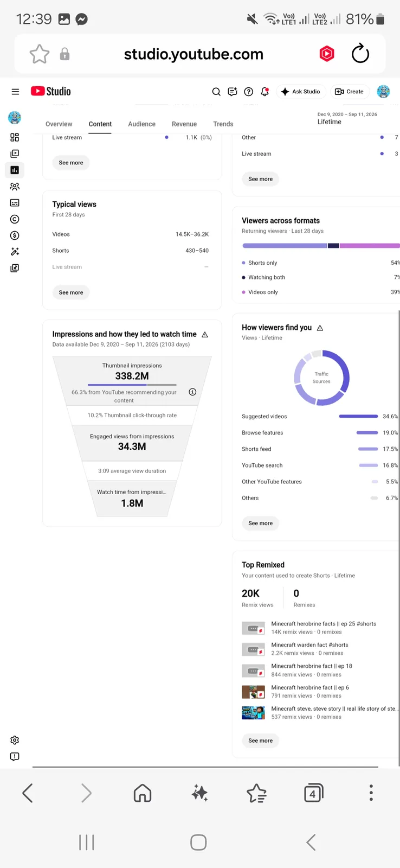Tap Android home button
This screenshot has width=400, height=868.
[x=198, y=843]
